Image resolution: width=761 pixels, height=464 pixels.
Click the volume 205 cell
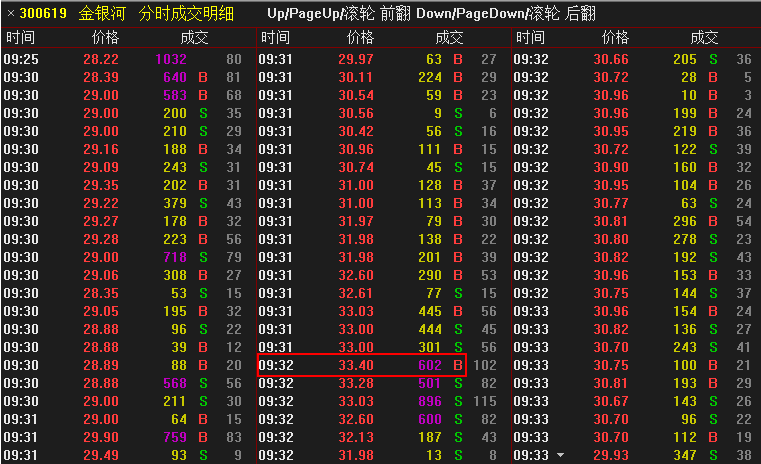click(x=685, y=59)
